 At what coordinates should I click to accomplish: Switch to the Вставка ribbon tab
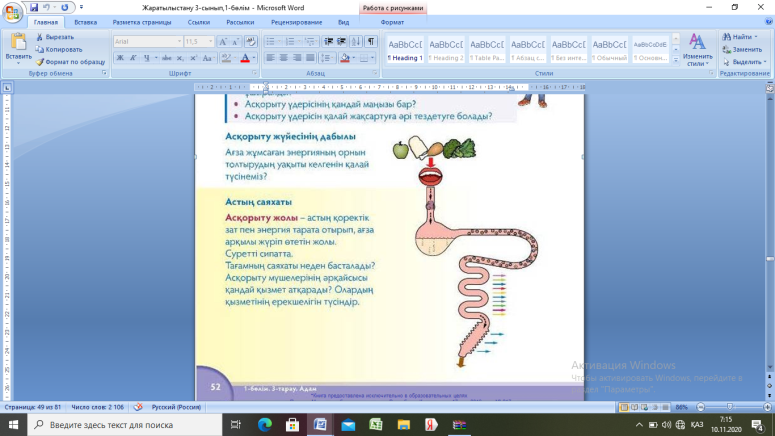tap(86, 21)
